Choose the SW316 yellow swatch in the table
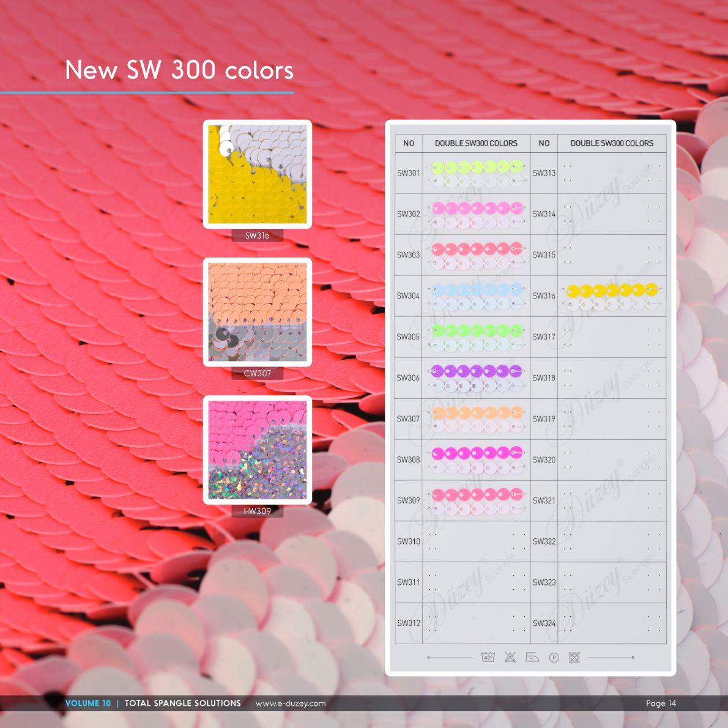The width and height of the screenshot is (728, 728). pos(612,296)
